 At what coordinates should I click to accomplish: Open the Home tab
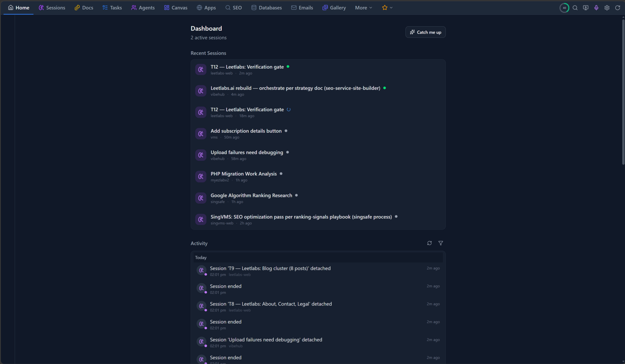click(18, 7)
